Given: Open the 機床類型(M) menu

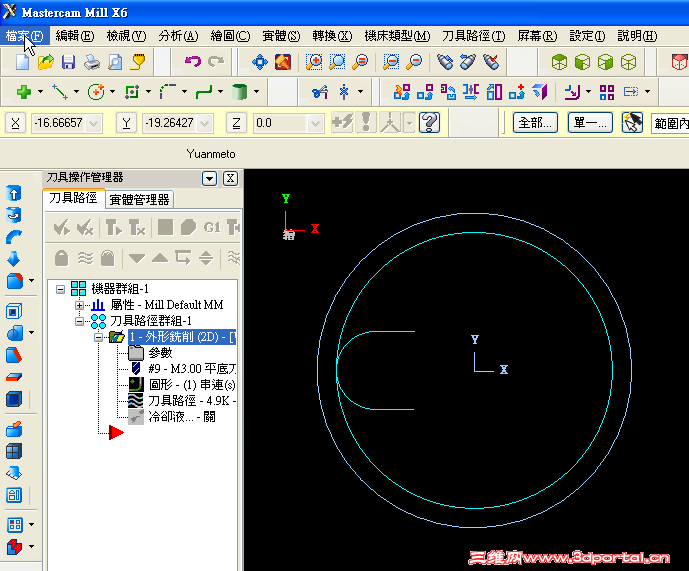Looking at the screenshot, I should coord(397,36).
